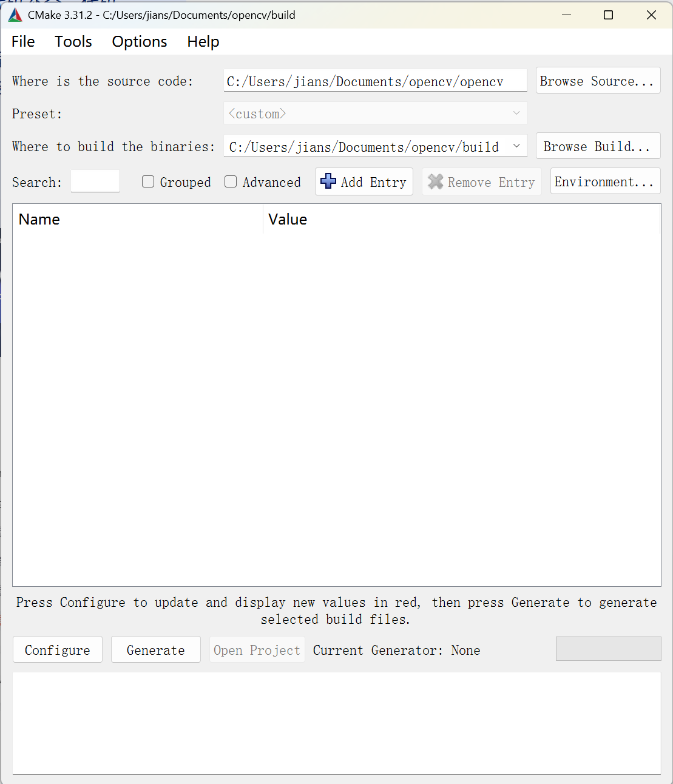Screen dimensions: 673x784
Task: Open the Preset custom dropdown
Action: pyautogui.click(x=376, y=113)
